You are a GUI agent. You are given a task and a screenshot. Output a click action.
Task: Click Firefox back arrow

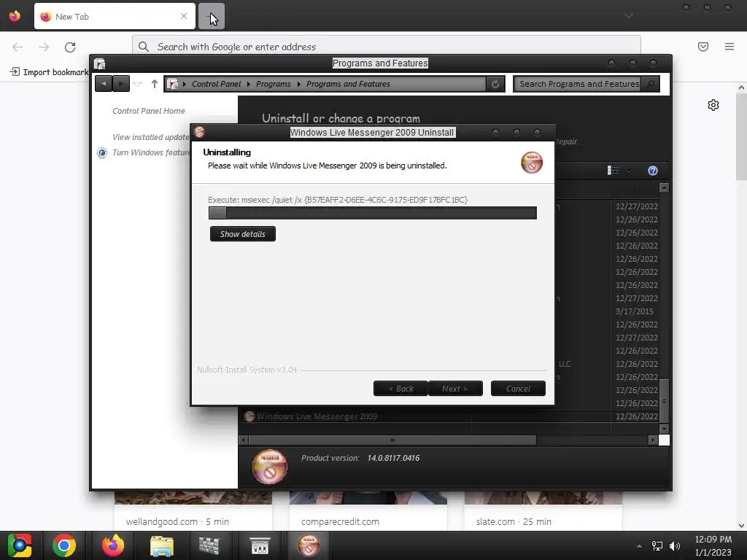pos(18,47)
